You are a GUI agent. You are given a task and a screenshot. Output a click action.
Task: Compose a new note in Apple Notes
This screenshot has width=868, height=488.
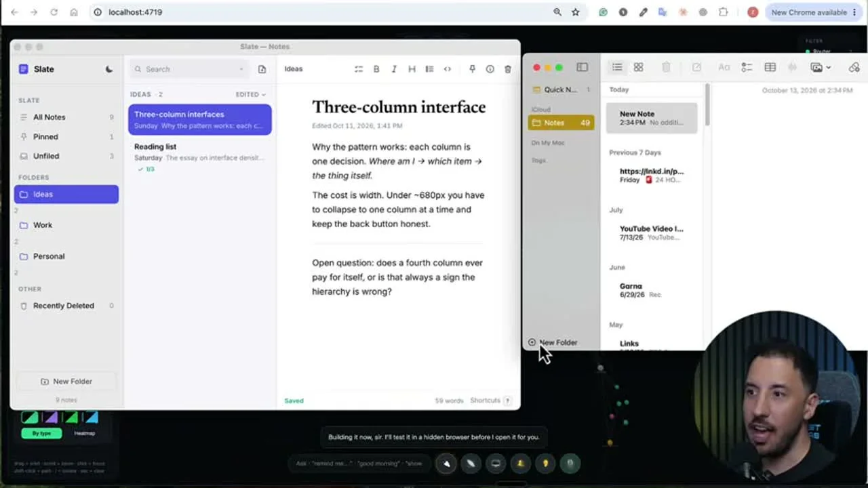click(696, 67)
